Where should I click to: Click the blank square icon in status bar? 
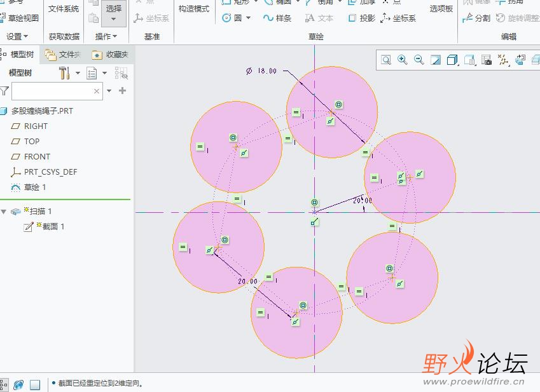[x=35, y=384]
